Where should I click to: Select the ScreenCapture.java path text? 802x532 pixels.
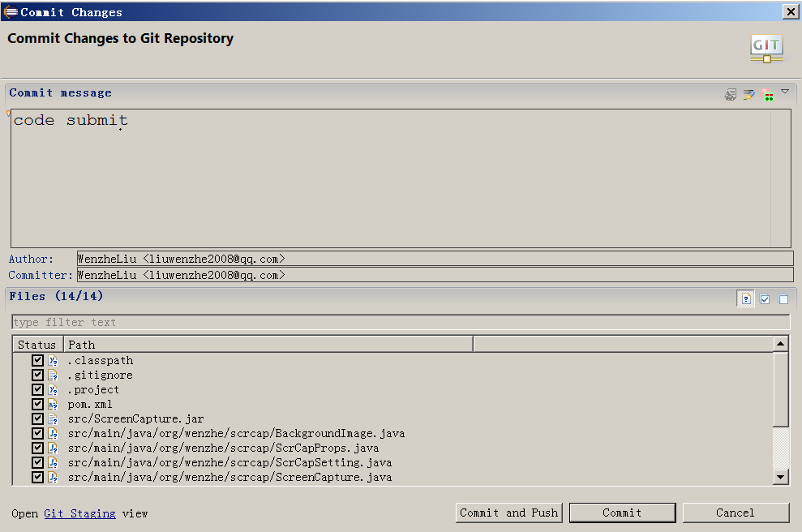tap(229, 478)
